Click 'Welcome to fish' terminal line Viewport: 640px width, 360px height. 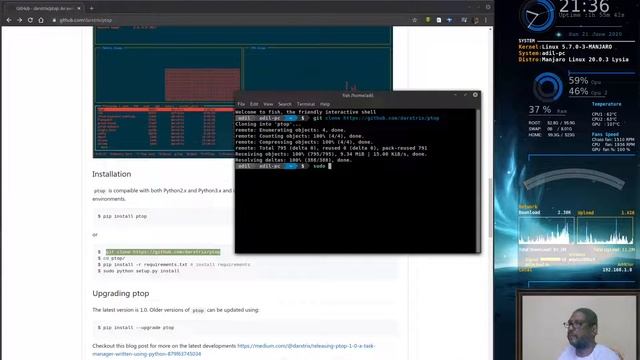tap(306, 112)
